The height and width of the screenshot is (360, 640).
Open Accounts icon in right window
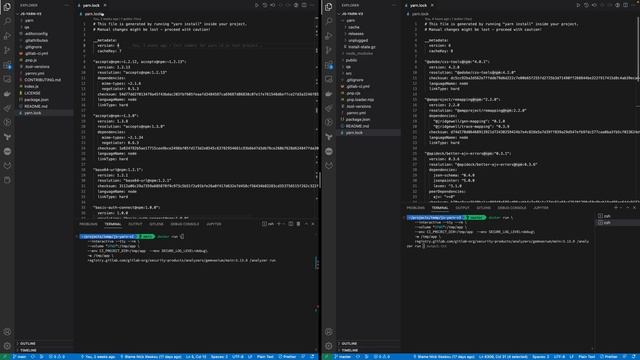tap(329, 332)
